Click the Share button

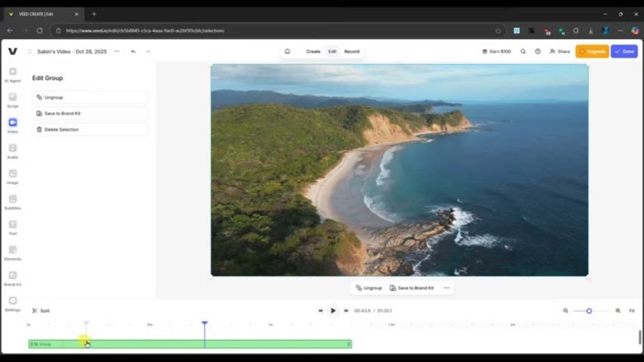click(x=560, y=52)
